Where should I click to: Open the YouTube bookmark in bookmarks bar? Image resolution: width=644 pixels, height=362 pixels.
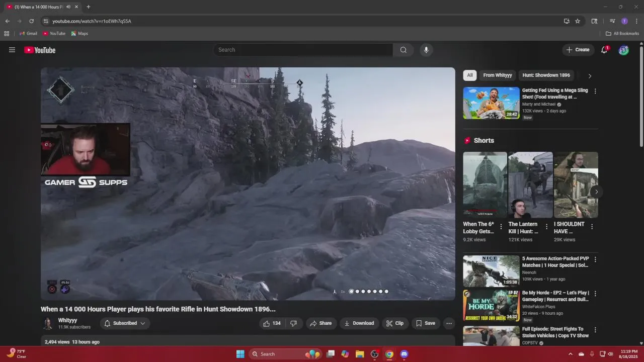[54, 34]
